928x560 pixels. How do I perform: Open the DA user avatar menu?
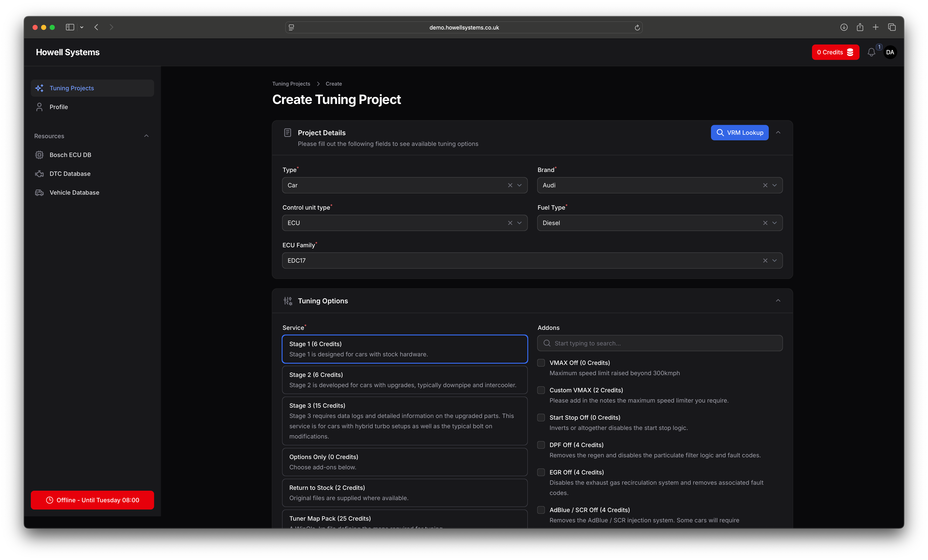tap(890, 52)
